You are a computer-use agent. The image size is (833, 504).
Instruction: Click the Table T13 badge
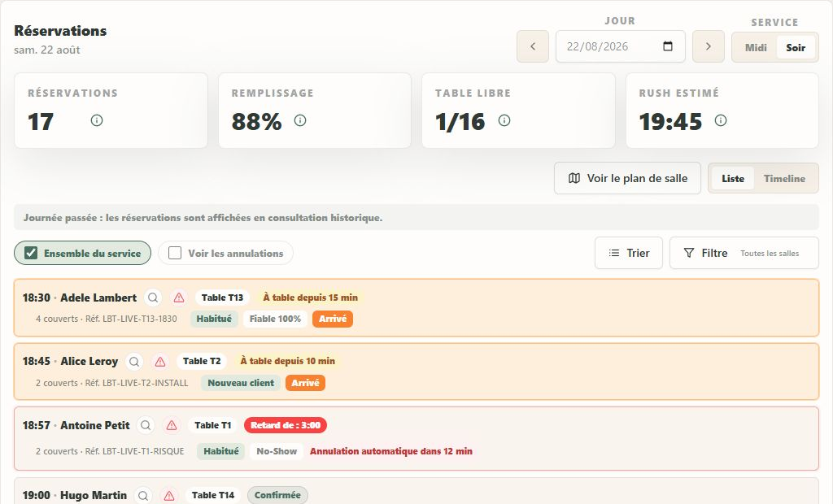[x=222, y=298]
